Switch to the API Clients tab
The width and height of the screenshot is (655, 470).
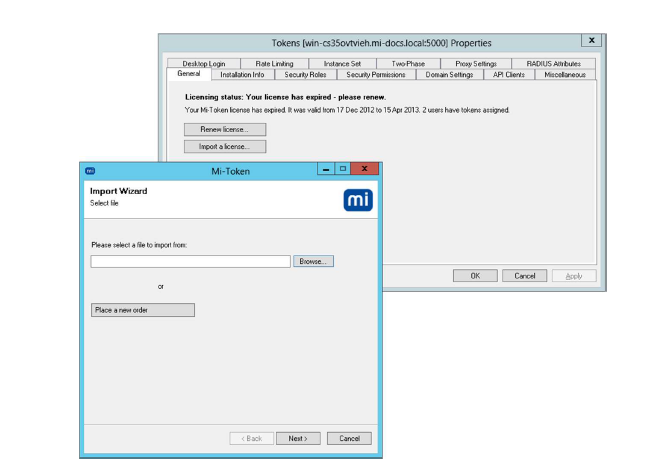click(509, 74)
